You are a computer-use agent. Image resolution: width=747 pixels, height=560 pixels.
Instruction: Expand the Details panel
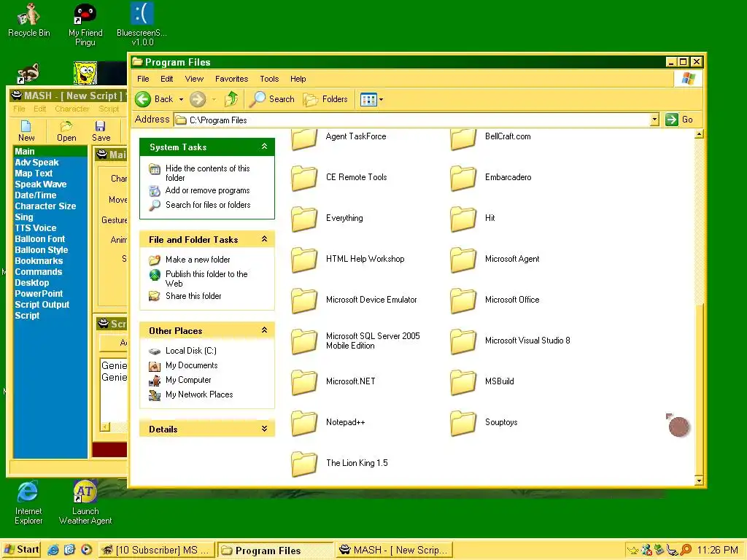pyautogui.click(x=264, y=429)
